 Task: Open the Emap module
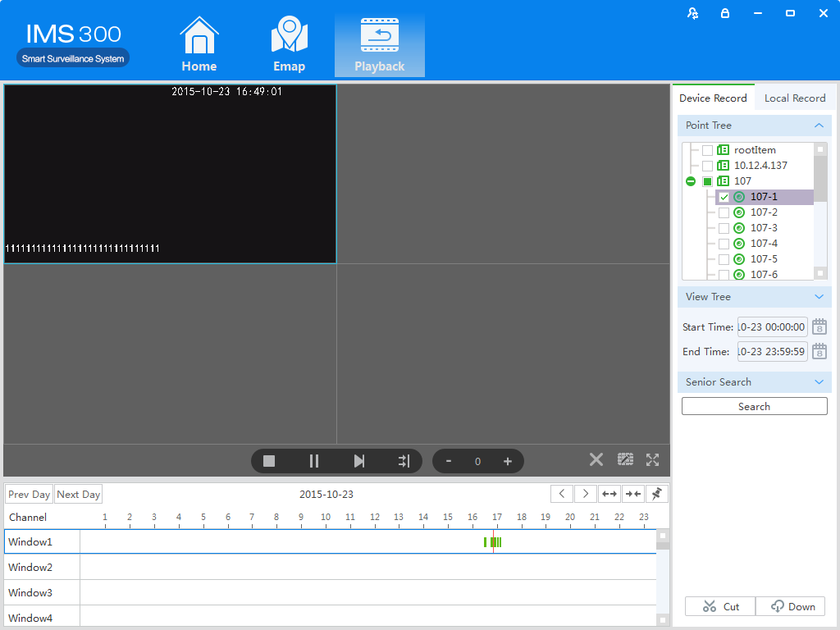coord(289,46)
